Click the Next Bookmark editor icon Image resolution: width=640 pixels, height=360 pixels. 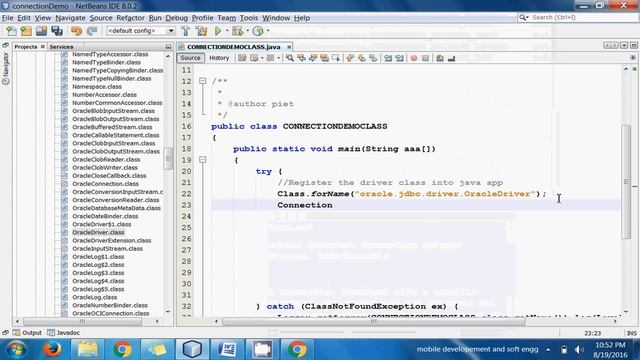pos(362,58)
